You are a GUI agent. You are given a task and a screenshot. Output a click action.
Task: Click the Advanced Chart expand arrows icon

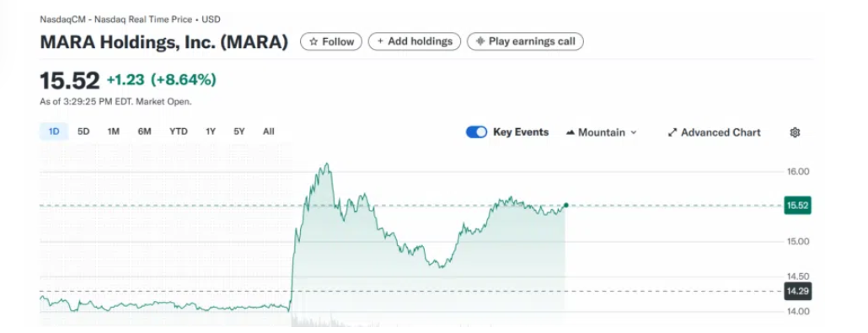pos(672,132)
